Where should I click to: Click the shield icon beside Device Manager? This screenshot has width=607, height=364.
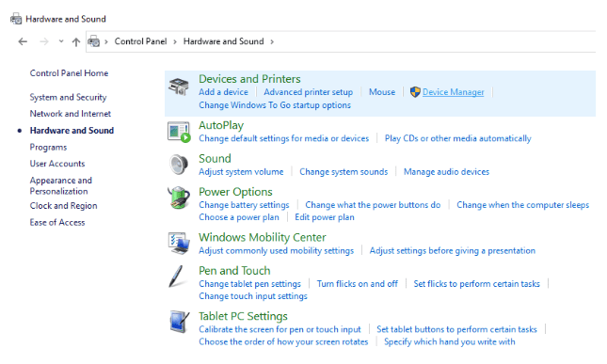pyautogui.click(x=415, y=92)
